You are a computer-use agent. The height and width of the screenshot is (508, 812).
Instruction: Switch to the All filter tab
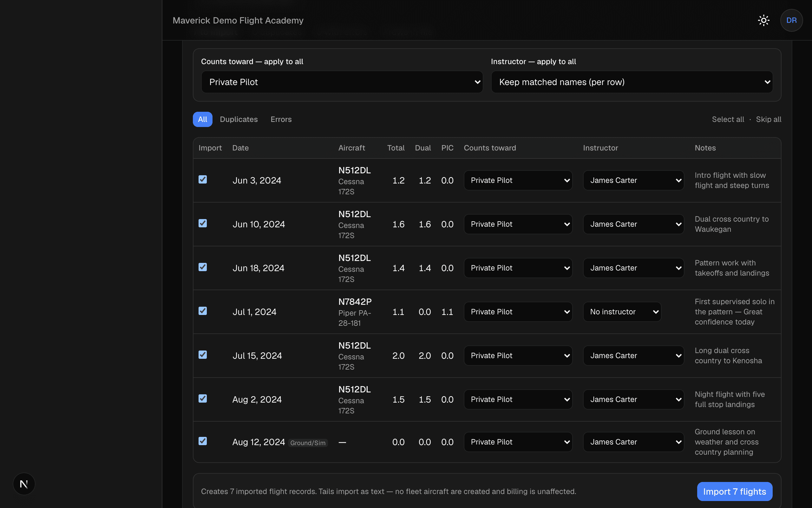click(202, 119)
